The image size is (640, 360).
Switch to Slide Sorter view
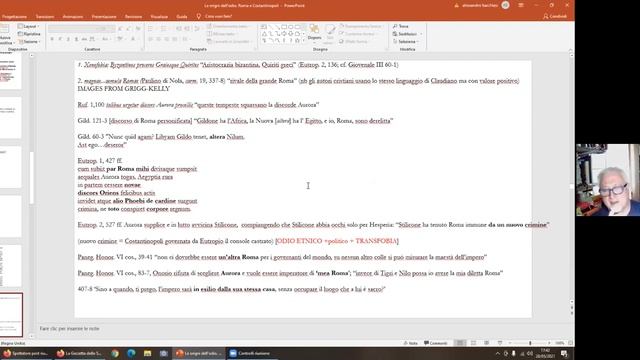(473, 343)
